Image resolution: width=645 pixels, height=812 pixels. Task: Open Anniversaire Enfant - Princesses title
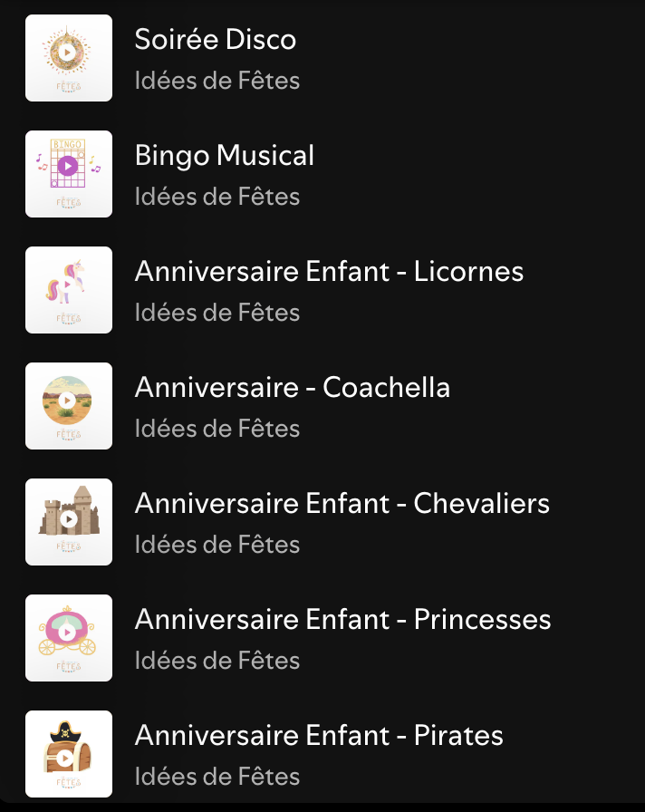tap(342, 619)
